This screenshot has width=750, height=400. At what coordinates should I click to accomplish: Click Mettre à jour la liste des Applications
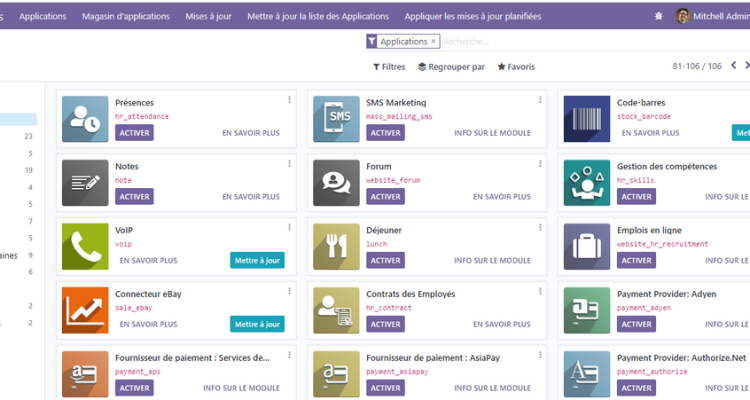pyautogui.click(x=318, y=16)
